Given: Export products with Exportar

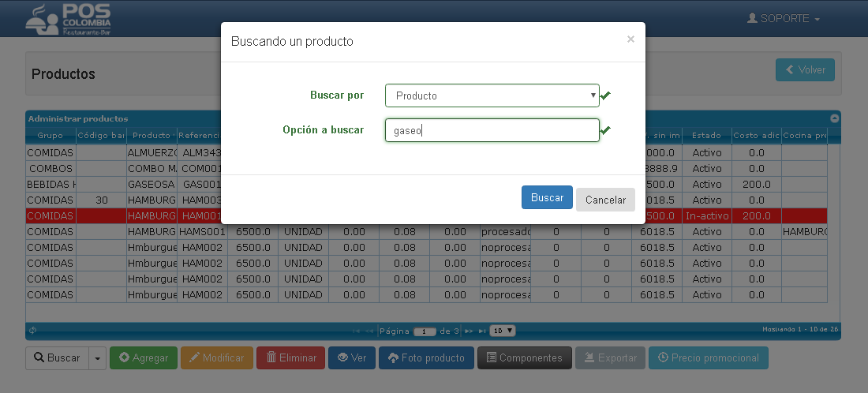Looking at the screenshot, I should tap(610, 358).
